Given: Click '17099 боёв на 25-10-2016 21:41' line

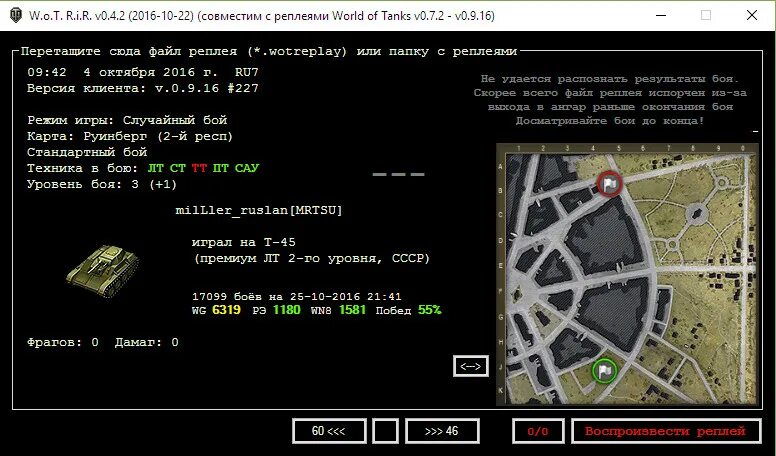Looking at the screenshot, I should [x=297, y=297].
